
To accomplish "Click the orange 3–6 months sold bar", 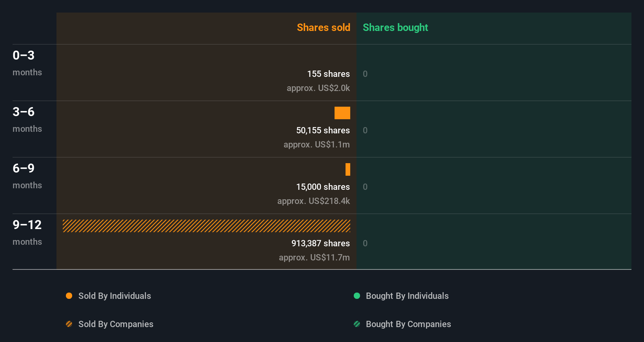I will [342, 113].
